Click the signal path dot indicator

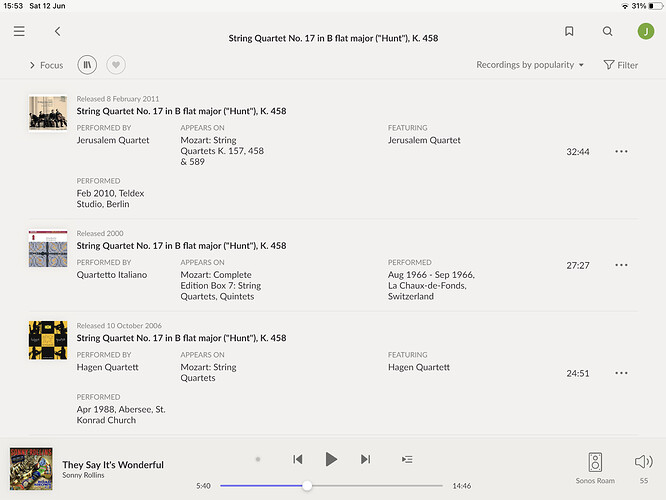(x=258, y=459)
